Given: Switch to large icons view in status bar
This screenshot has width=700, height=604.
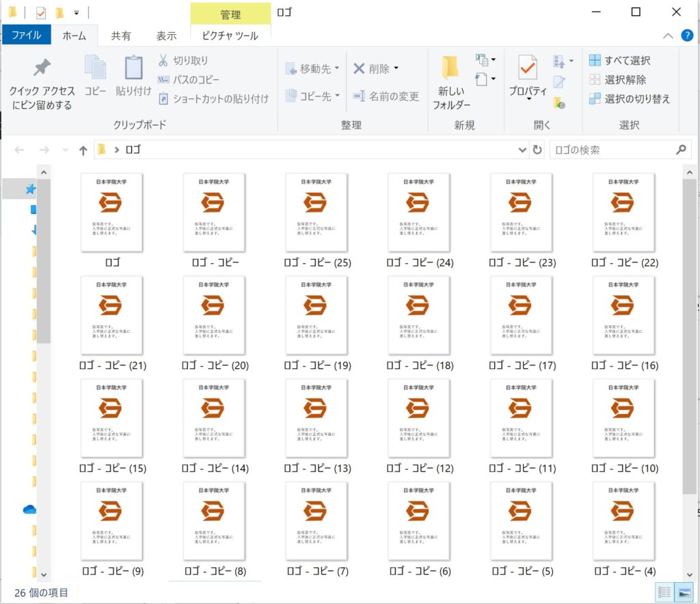Looking at the screenshot, I should point(684,592).
